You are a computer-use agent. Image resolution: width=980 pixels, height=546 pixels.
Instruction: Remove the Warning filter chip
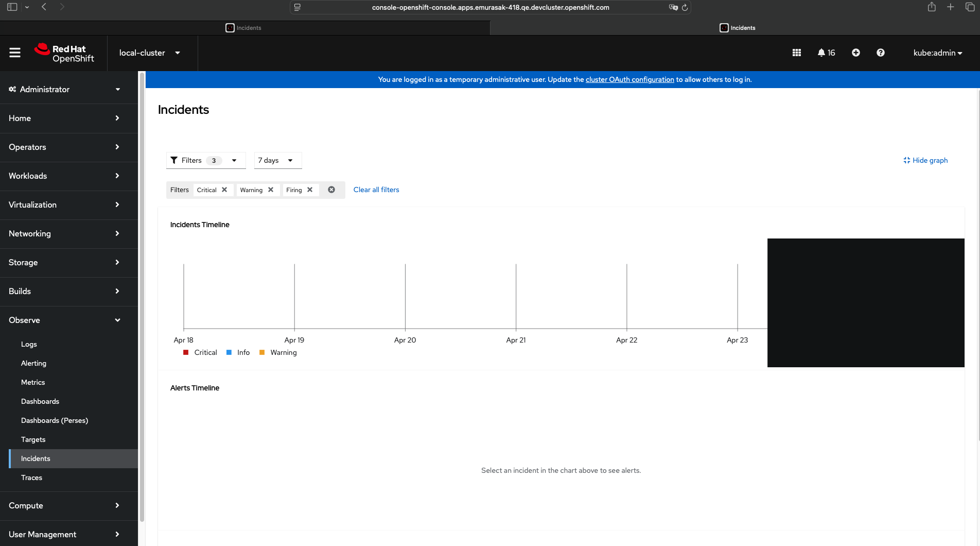tap(271, 190)
